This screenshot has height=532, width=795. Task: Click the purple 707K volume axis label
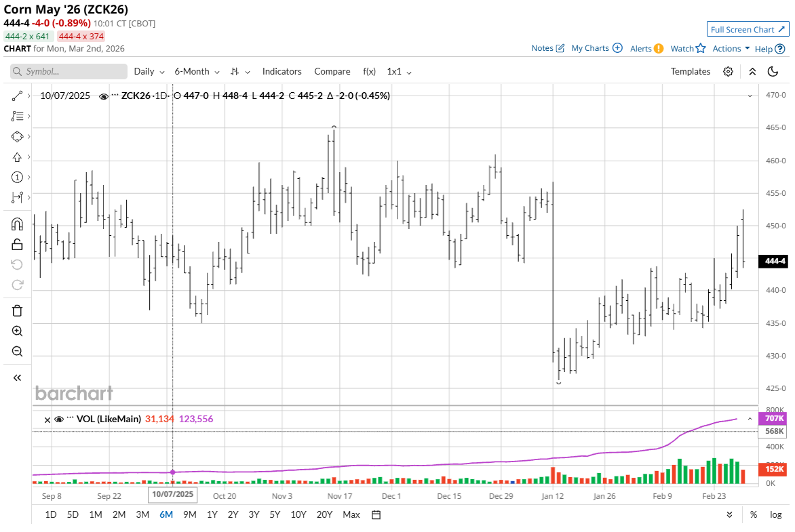pos(773,419)
